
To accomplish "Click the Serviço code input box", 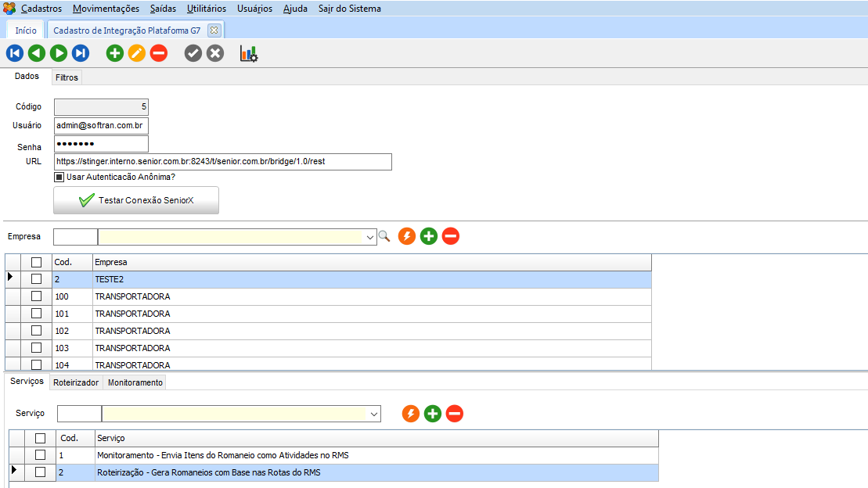I will [x=79, y=414].
